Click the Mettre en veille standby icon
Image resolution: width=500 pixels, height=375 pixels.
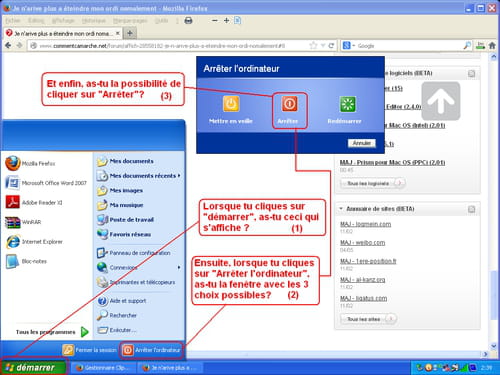tap(231, 104)
